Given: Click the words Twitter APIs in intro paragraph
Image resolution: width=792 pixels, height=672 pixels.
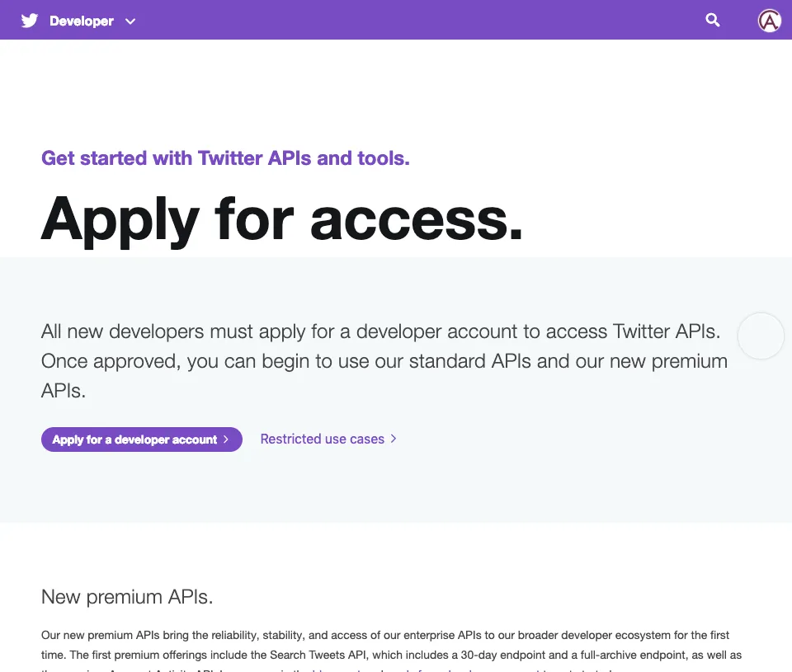Looking at the screenshot, I should 666,331.
